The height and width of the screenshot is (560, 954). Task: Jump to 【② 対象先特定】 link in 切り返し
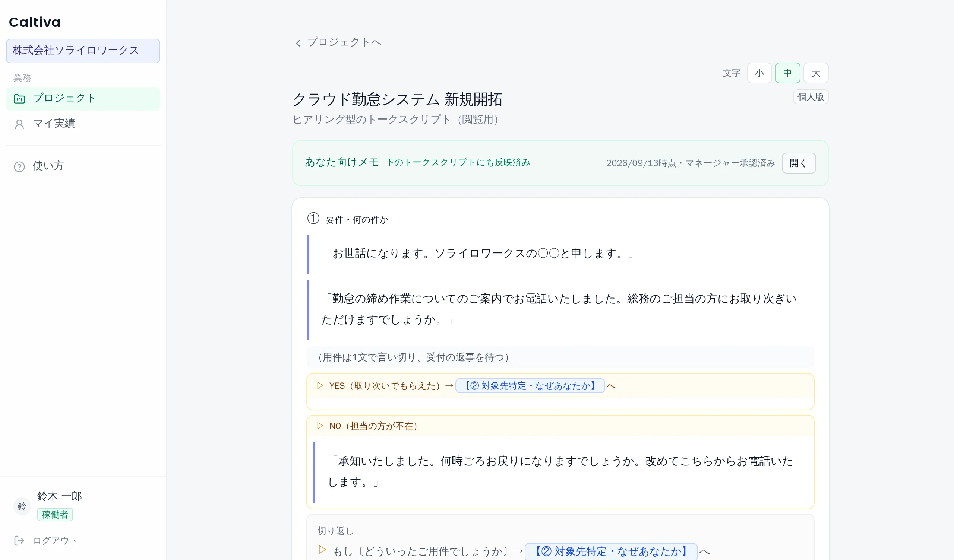[x=611, y=551]
